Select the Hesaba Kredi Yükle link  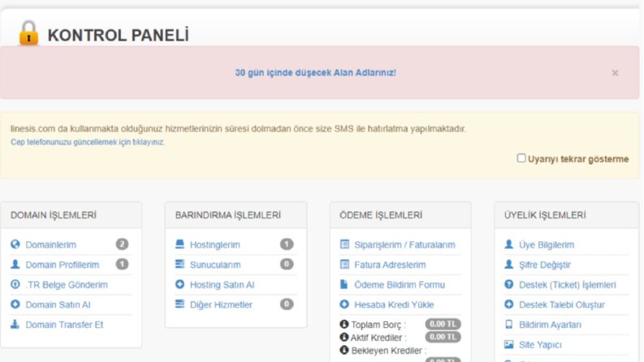tap(394, 304)
